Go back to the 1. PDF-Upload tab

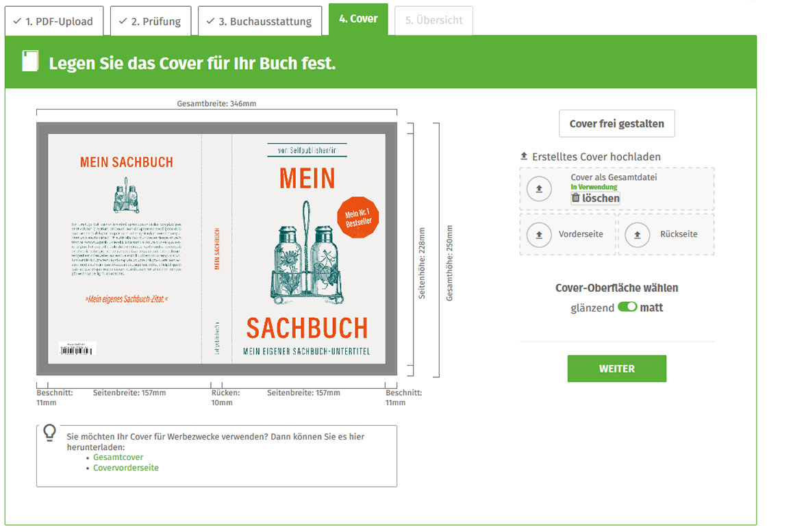point(54,21)
